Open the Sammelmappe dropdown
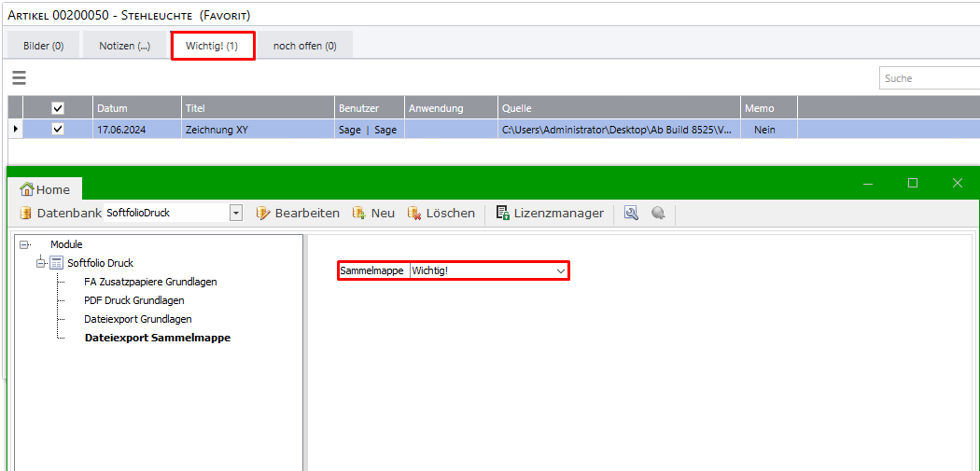This screenshot has height=471, width=980. [561, 270]
